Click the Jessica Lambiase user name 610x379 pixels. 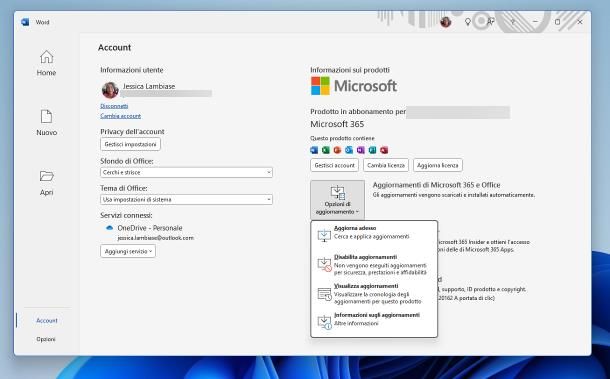pos(149,86)
